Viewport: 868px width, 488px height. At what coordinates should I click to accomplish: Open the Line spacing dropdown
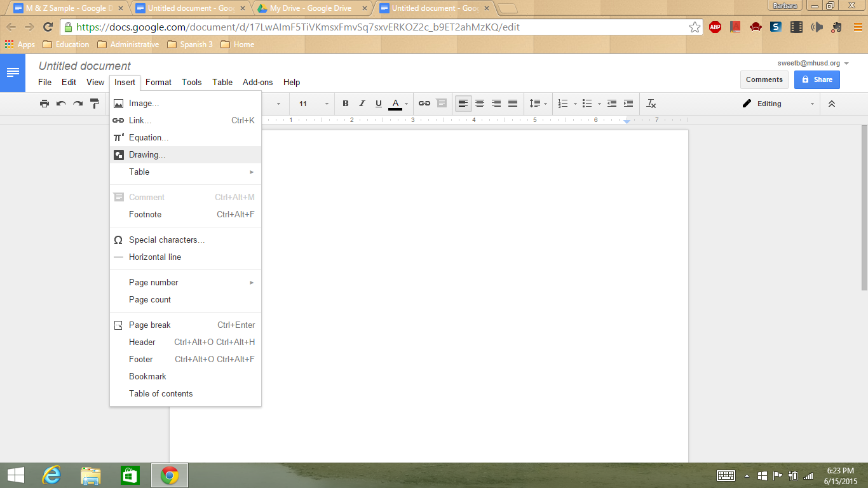pyautogui.click(x=538, y=104)
